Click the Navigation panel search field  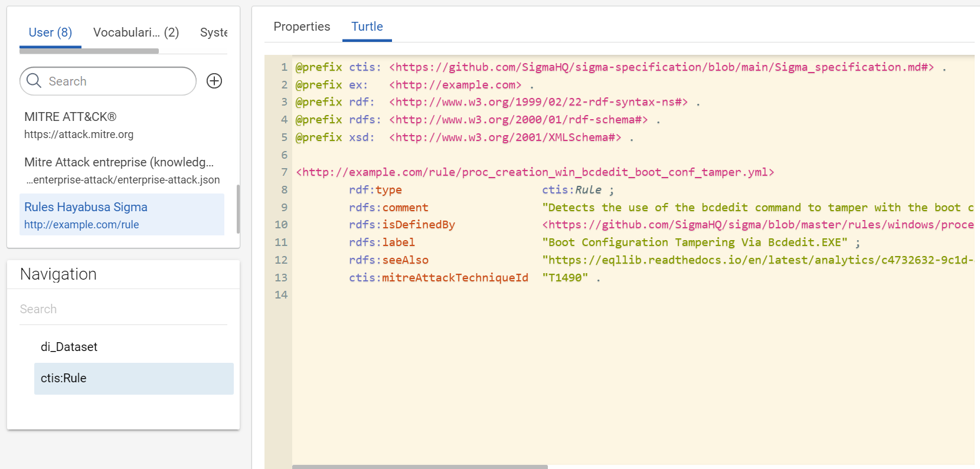123,309
